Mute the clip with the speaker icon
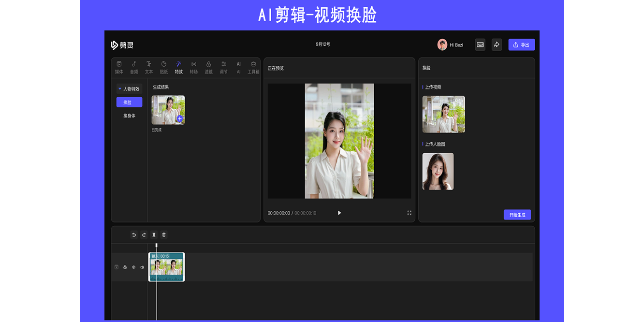The height and width of the screenshot is (322, 644). tap(142, 267)
